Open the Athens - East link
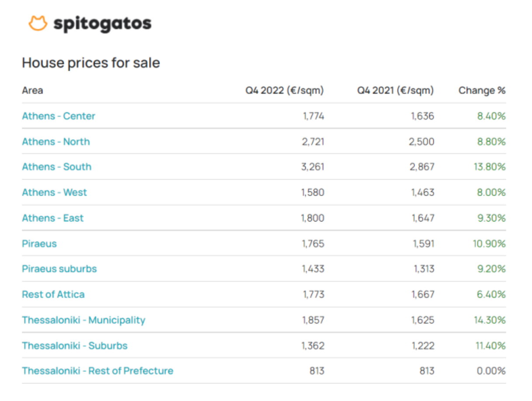532x401 pixels. 53,218
